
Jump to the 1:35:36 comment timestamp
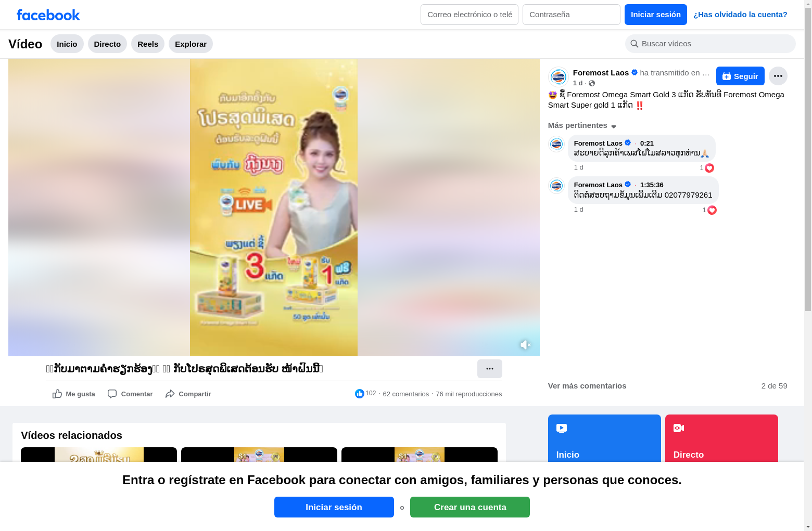pyautogui.click(x=652, y=185)
